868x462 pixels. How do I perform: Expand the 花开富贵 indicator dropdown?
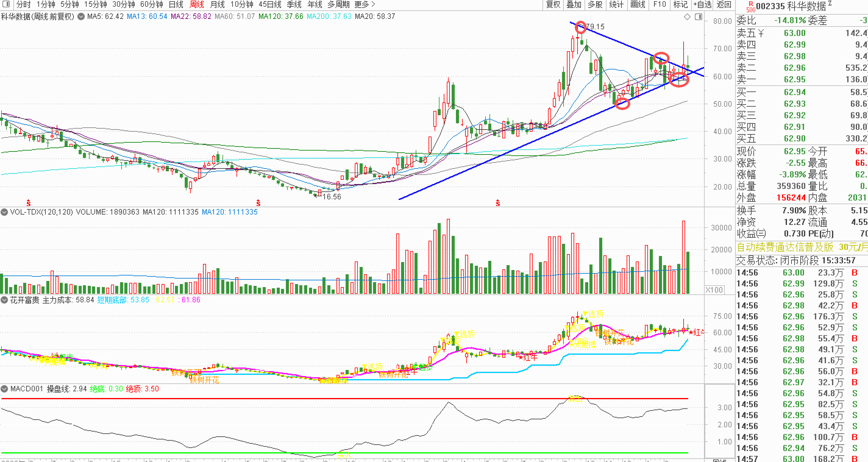4,300
